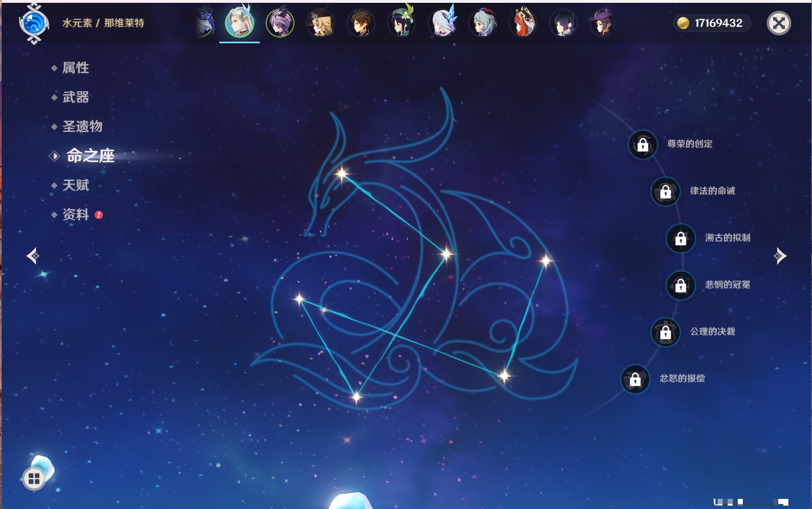Viewport: 812px width, 509px height.
Task: Open locked constellation node beside 忿怒的报偿
Action: [x=635, y=379]
